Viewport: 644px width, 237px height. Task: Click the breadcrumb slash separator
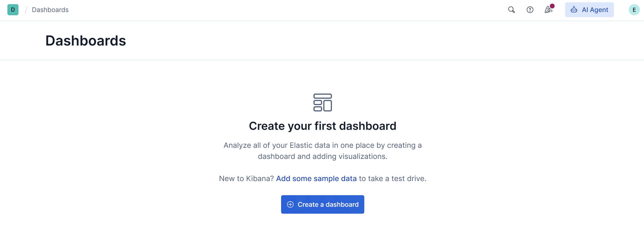26,10
